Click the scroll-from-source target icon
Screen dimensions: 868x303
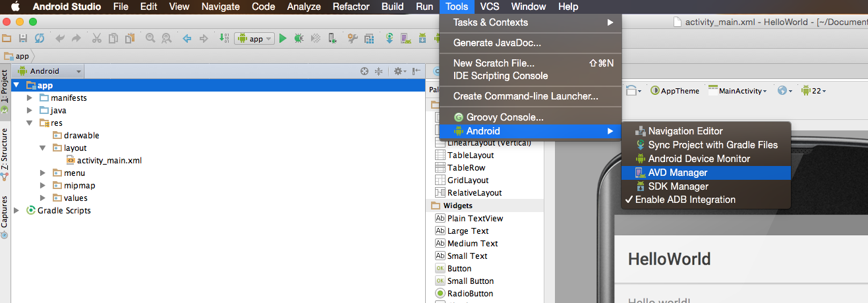[x=364, y=71]
